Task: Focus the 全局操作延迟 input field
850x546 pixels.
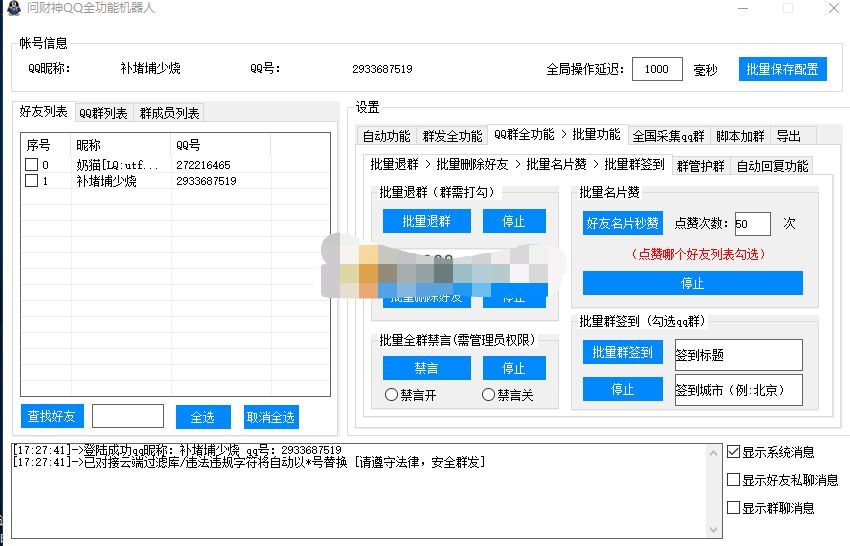Action: [x=657, y=69]
